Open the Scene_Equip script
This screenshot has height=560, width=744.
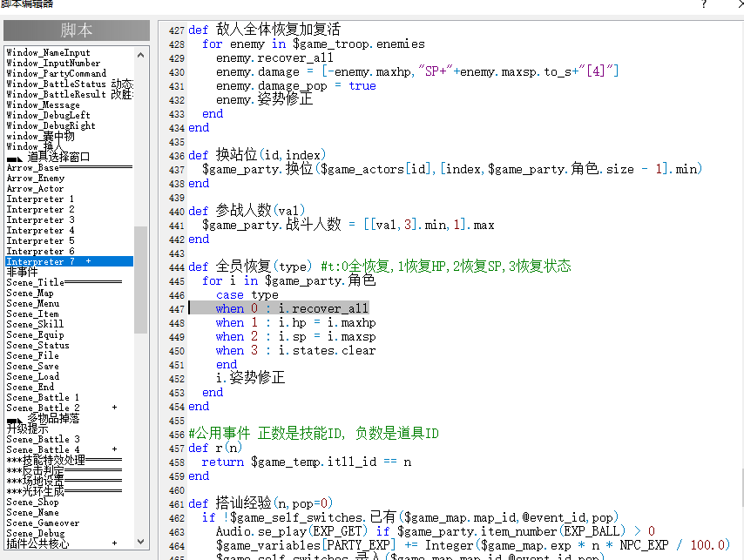click(x=35, y=334)
